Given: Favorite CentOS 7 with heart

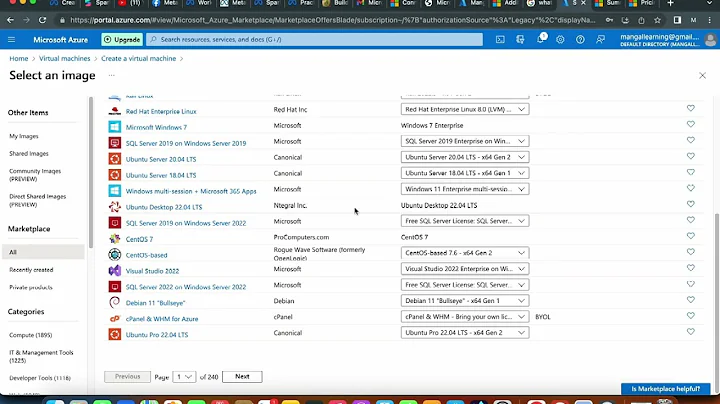Looking at the screenshot, I should tap(691, 236).
